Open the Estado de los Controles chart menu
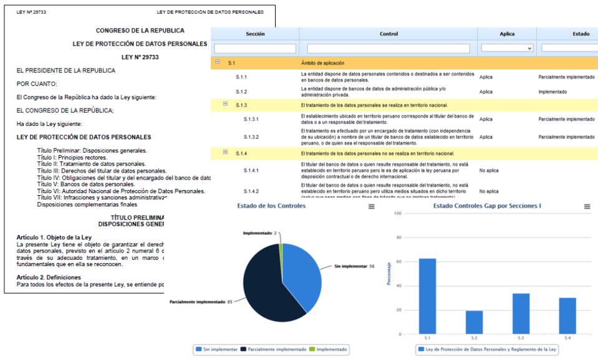The width and height of the screenshot is (598, 364). tap(371, 206)
